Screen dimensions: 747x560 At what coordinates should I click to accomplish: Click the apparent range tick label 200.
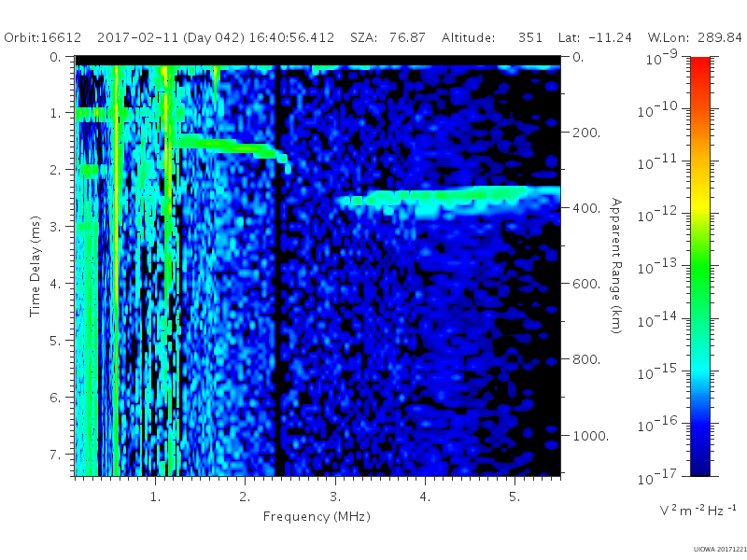pyautogui.click(x=586, y=133)
